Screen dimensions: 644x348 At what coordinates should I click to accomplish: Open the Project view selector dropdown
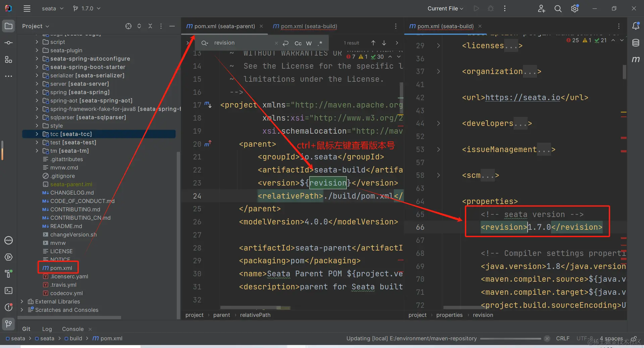coord(36,26)
